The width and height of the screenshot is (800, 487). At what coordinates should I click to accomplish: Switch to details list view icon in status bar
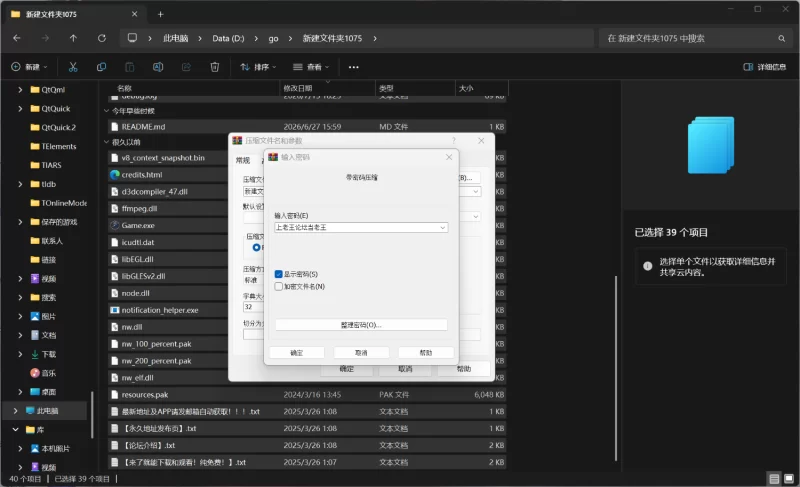pos(774,478)
